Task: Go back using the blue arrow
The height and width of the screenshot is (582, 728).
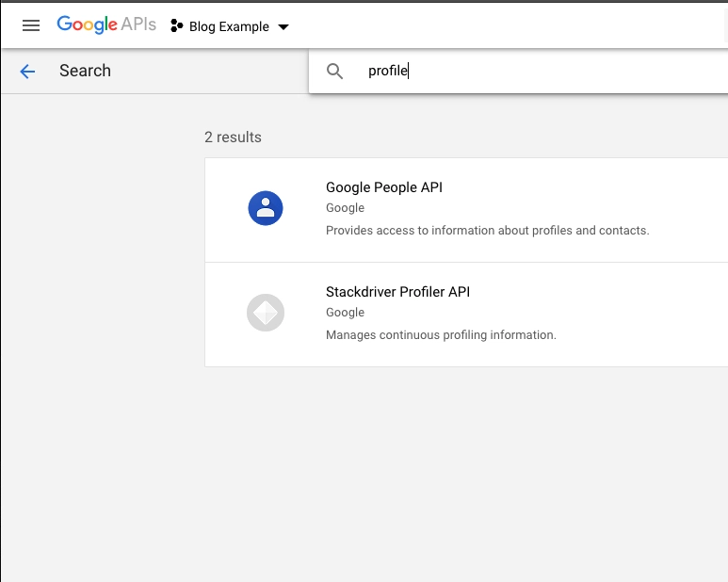Action: (27, 72)
